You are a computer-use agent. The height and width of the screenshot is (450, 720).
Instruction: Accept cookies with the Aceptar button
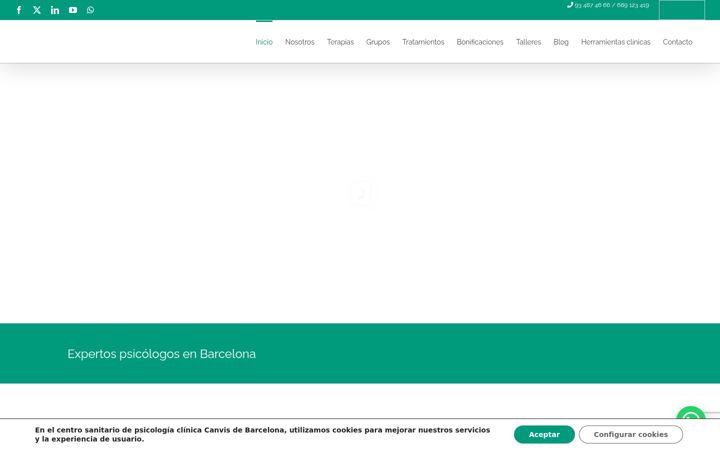pyautogui.click(x=544, y=434)
